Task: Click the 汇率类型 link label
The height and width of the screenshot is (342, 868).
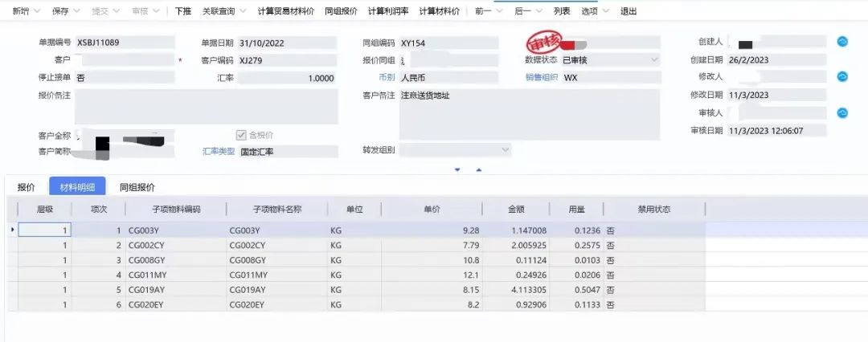Action: (219, 151)
